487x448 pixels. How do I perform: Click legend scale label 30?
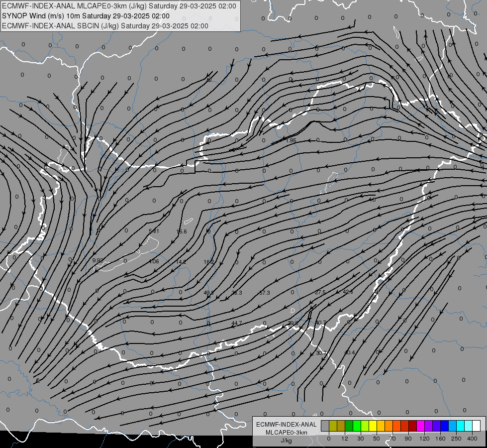pyautogui.click(x=361, y=439)
